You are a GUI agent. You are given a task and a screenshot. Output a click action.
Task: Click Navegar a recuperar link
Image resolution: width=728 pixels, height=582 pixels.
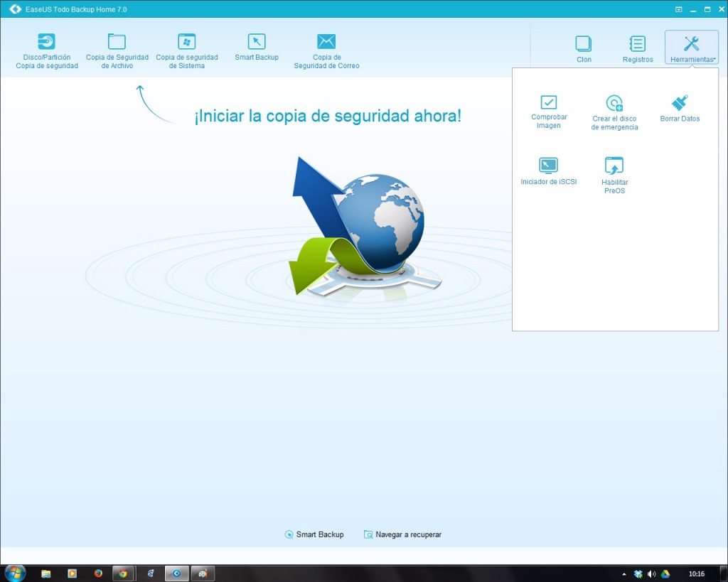402,534
